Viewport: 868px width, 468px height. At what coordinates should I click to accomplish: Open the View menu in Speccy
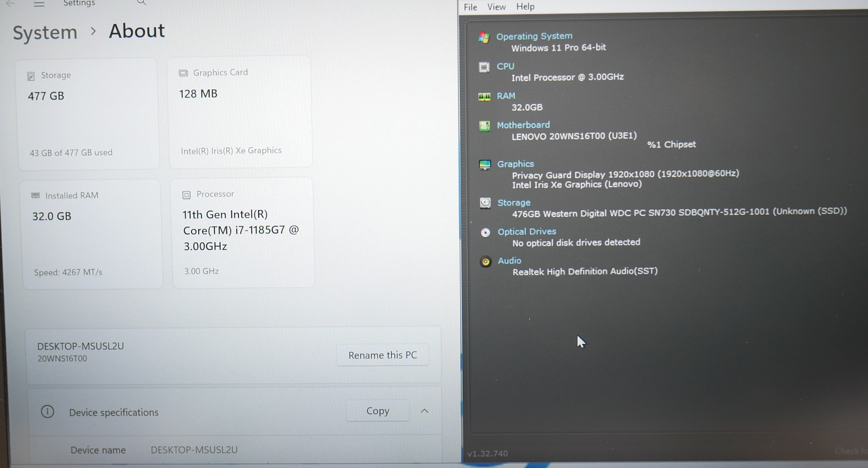point(496,7)
